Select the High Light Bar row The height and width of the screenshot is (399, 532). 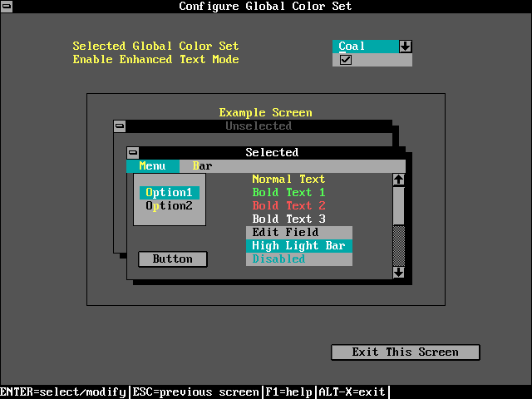(x=299, y=246)
